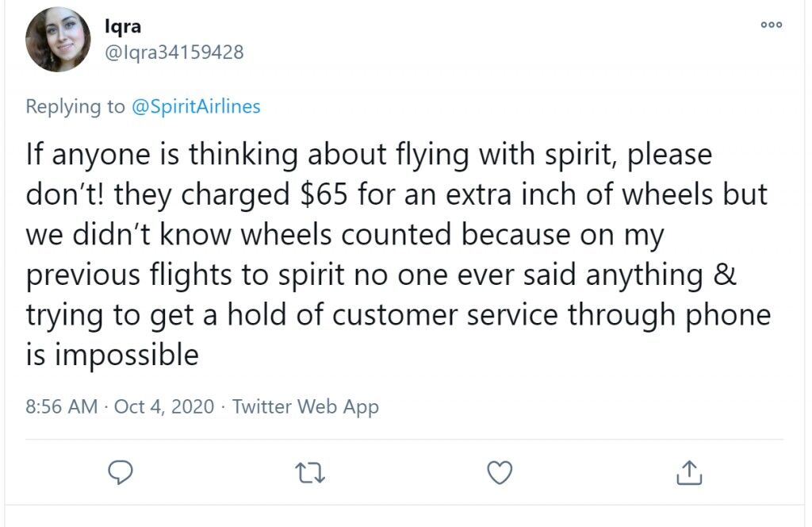Like the tweet with the heart icon
This screenshot has height=527, width=812.
tap(500, 472)
